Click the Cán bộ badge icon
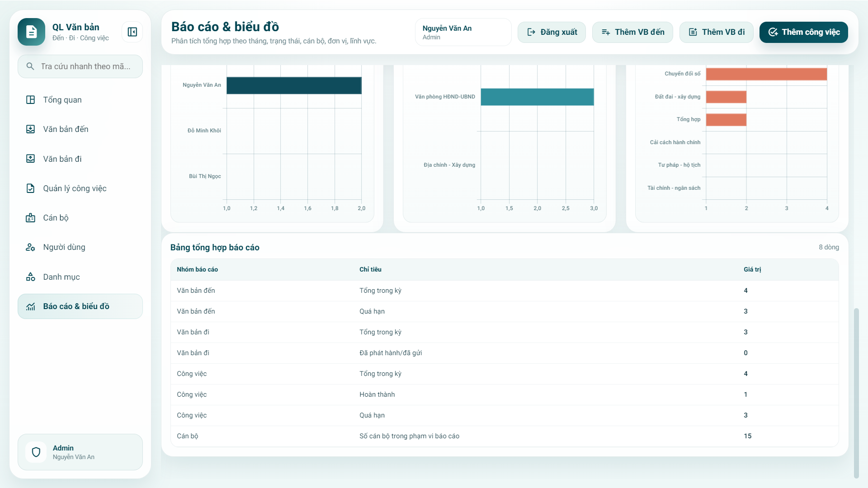The image size is (868, 488). tap(30, 218)
